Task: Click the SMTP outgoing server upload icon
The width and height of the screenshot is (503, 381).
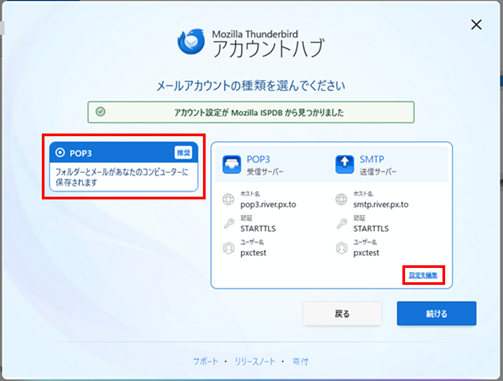Action: pos(345,164)
